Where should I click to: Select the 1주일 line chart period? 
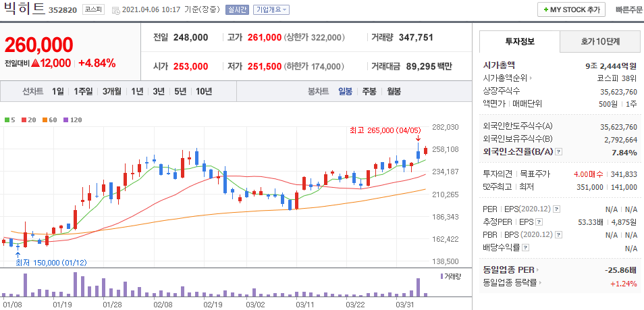84,91
